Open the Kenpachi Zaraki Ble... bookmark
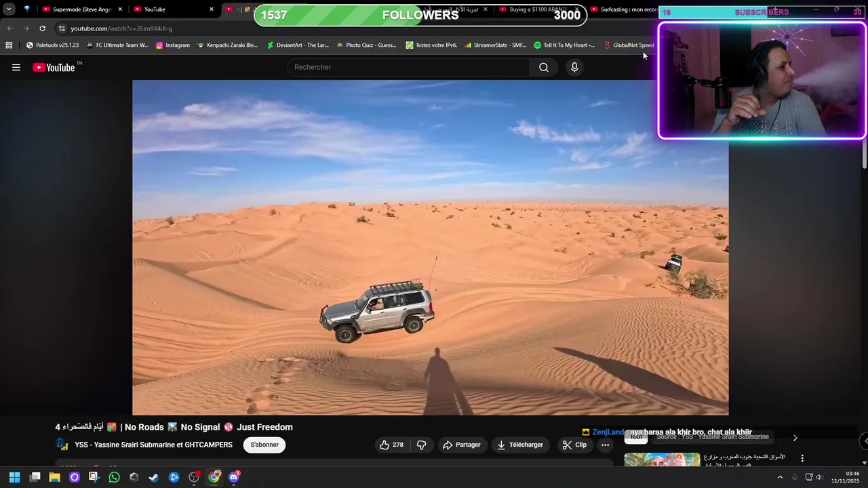This screenshot has width=868, height=488. point(227,45)
